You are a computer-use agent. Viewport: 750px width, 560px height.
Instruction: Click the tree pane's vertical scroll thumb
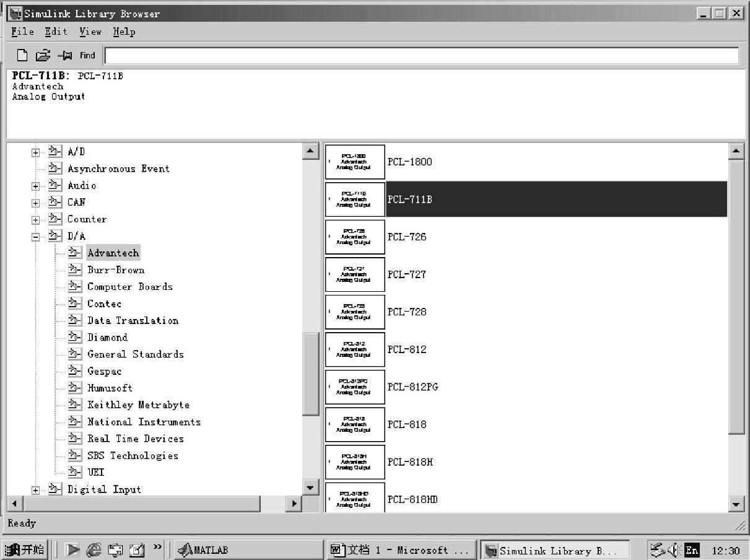tap(310, 374)
